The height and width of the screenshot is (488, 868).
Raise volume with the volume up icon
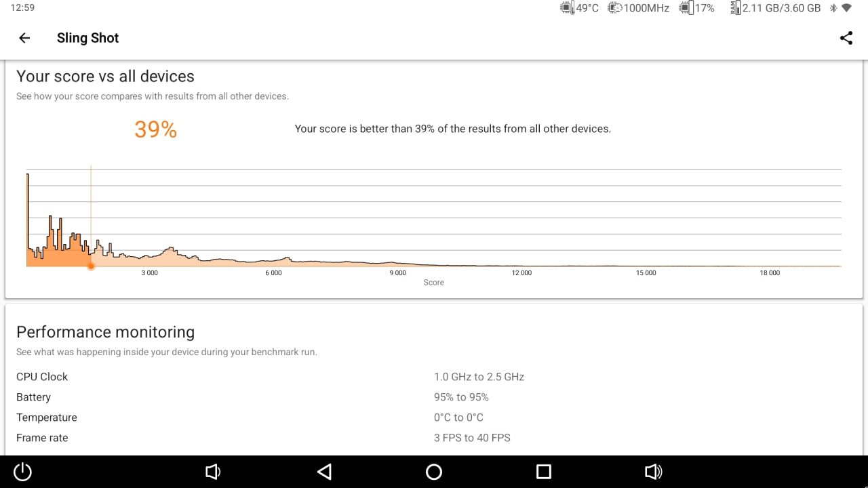(653, 472)
